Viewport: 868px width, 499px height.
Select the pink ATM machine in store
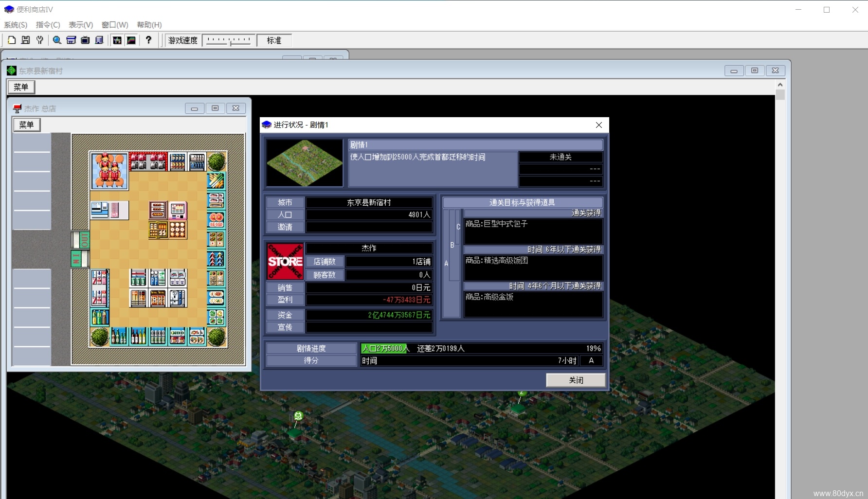(178, 210)
